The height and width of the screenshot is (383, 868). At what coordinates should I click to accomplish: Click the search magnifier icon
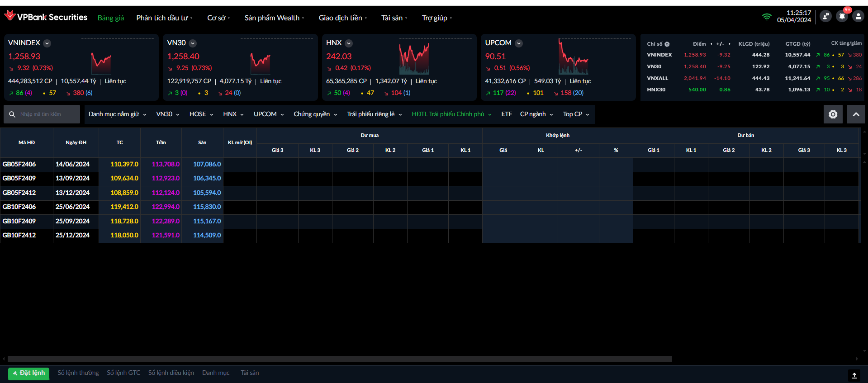tap(12, 114)
